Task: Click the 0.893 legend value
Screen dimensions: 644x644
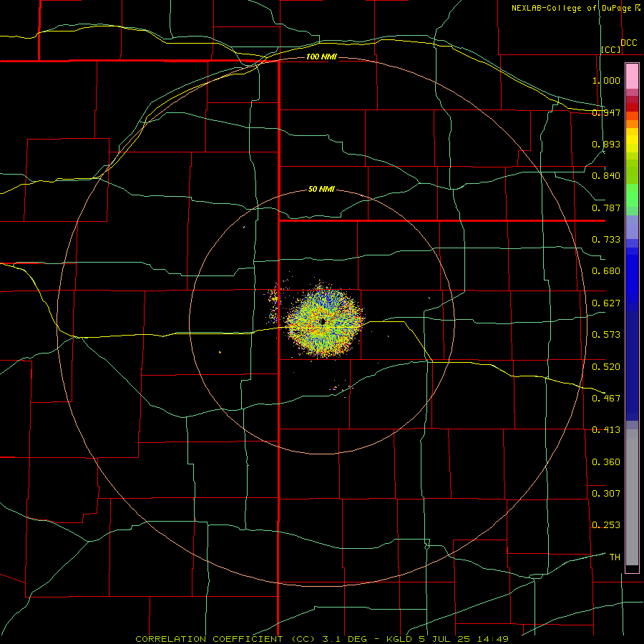Action: [x=606, y=144]
